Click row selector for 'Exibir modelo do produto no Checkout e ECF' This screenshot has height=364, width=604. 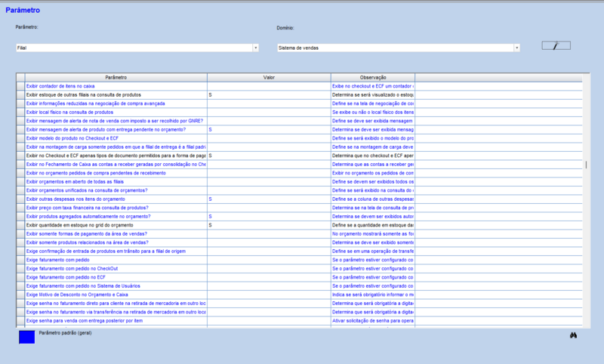20,138
